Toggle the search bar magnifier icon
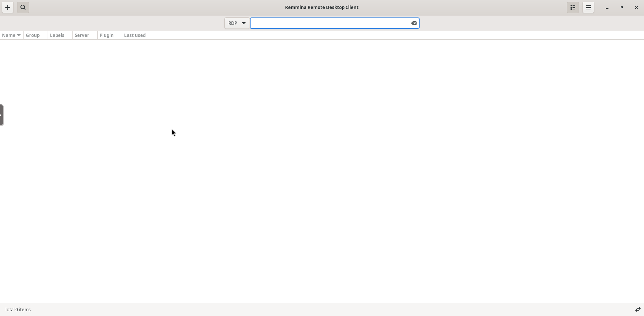 [x=23, y=7]
